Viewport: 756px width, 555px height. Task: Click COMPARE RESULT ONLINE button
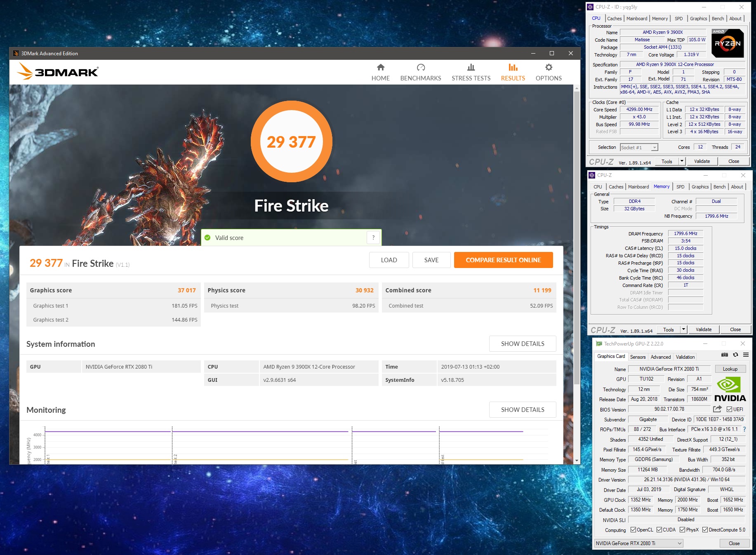tap(503, 260)
